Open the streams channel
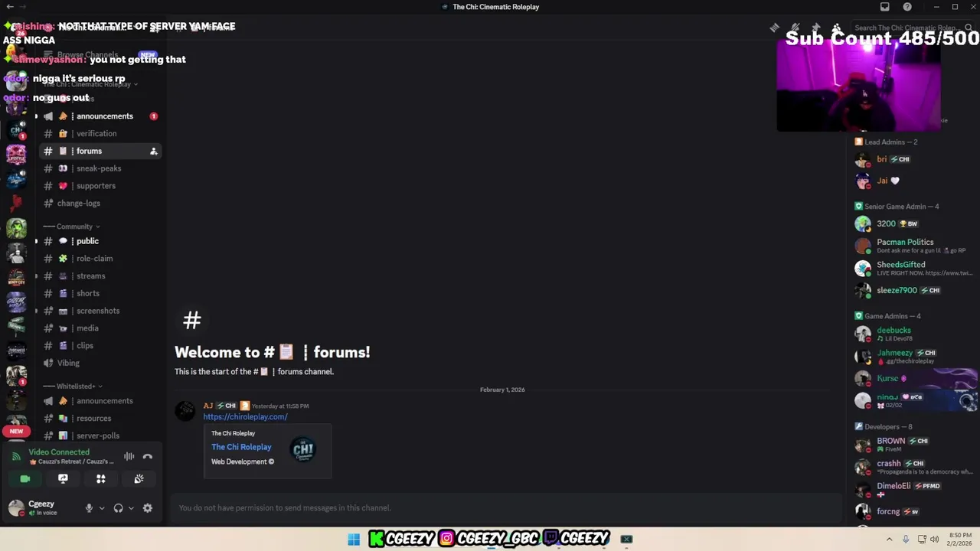Viewport: 980px width, 551px height. coord(100,276)
